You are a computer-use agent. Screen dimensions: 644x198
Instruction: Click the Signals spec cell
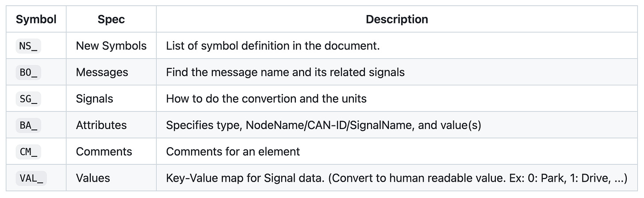tap(95, 99)
